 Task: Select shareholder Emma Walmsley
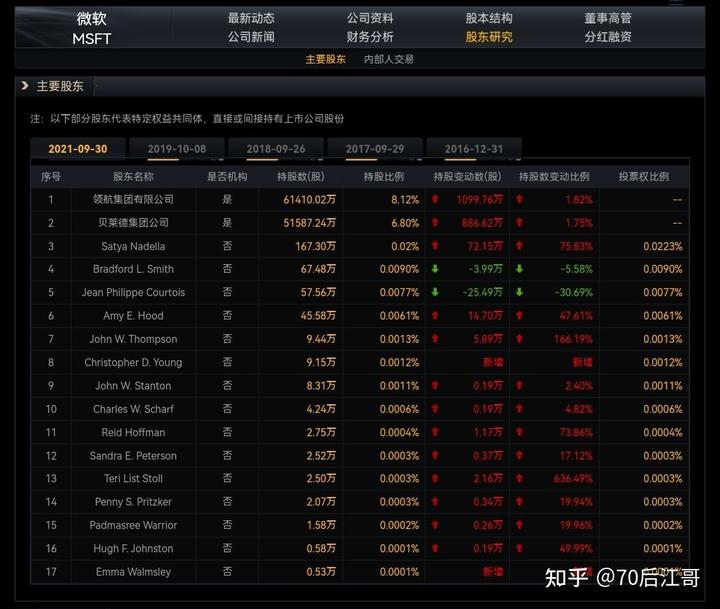pyautogui.click(x=133, y=572)
